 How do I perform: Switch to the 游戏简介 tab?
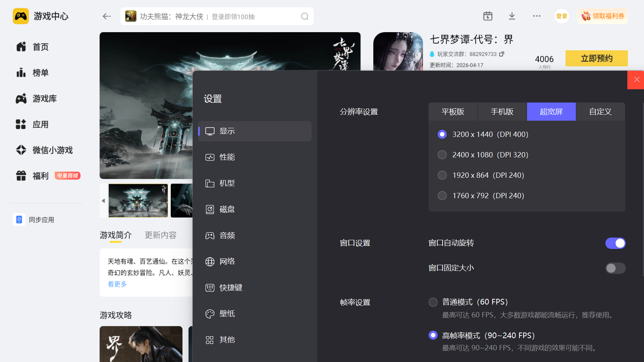tap(116, 235)
